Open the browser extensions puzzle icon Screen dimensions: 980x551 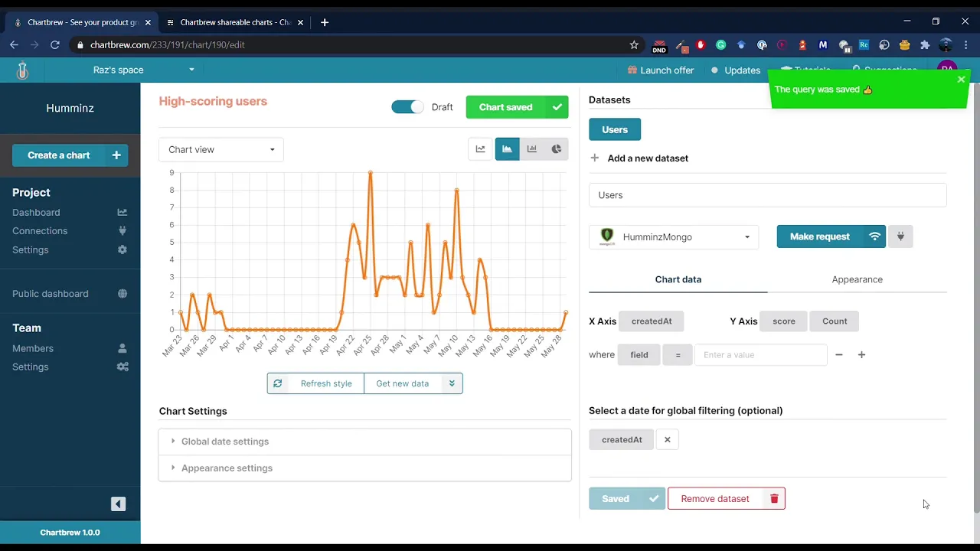(x=925, y=45)
